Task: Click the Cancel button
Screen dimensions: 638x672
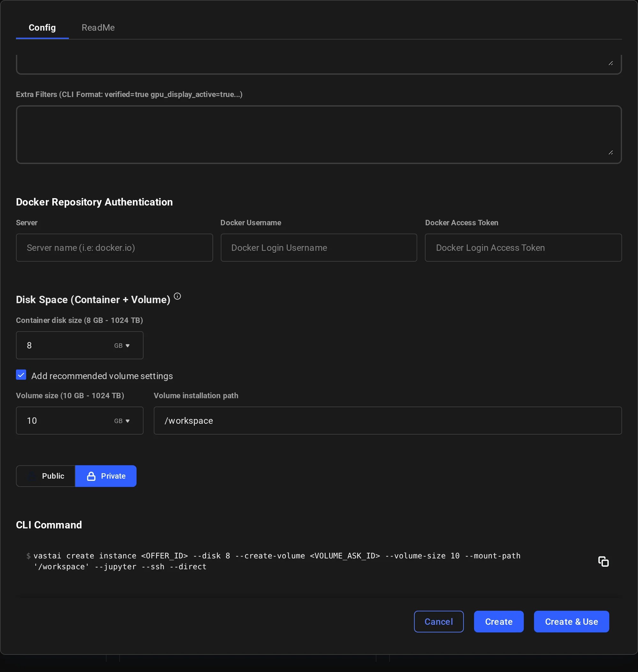Action: (439, 622)
